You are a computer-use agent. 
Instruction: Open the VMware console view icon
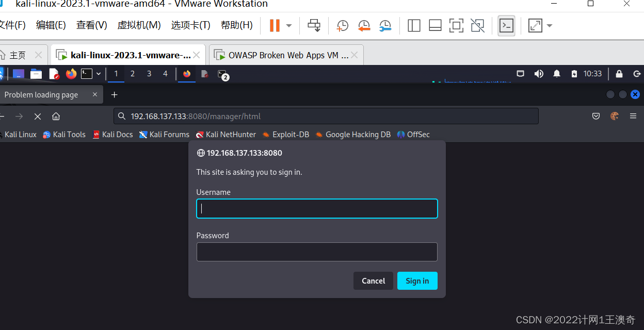click(x=506, y=25)
